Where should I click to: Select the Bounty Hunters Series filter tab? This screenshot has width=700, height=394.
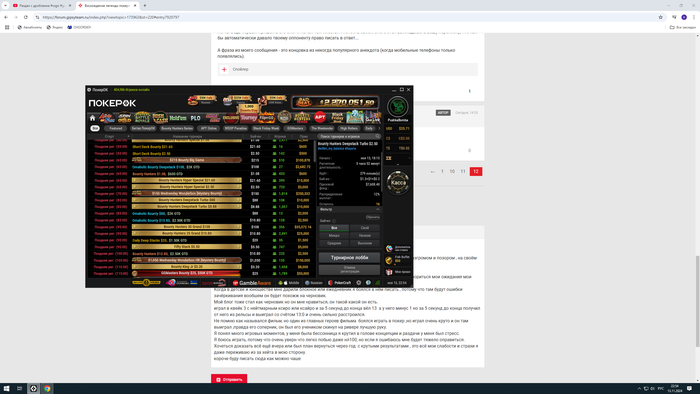(x=177, y=129)
